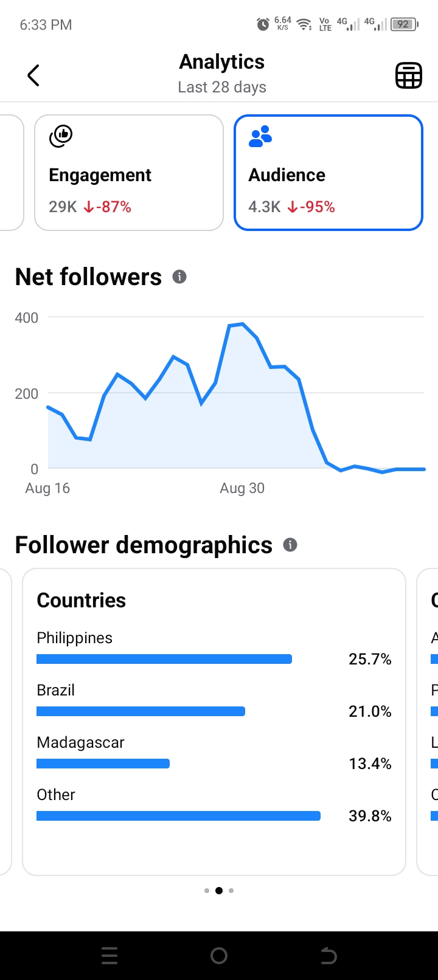Screen dimensions: 438x980
Task: Tap the Madagascar country row
Action: pyautogui.click(x=214, y=753)
